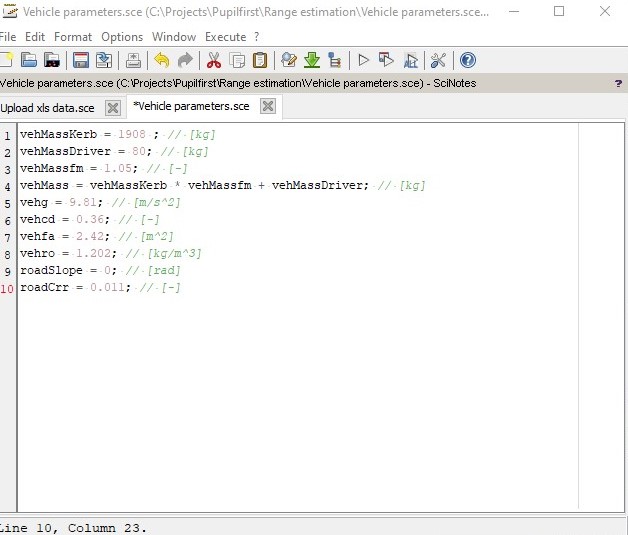Click line number 10 in the gutter
628x535 pixels.
coord(7,289)
